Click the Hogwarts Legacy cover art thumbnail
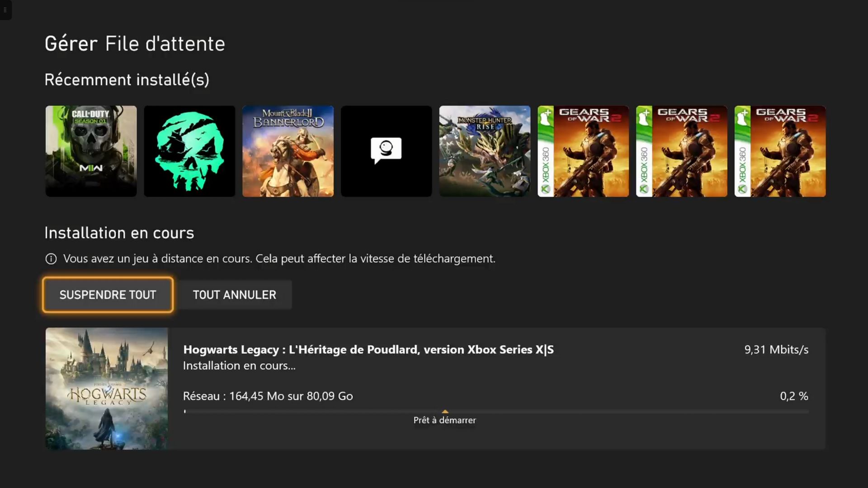This screenshot has height=488, width=868. tap(107, 389)
